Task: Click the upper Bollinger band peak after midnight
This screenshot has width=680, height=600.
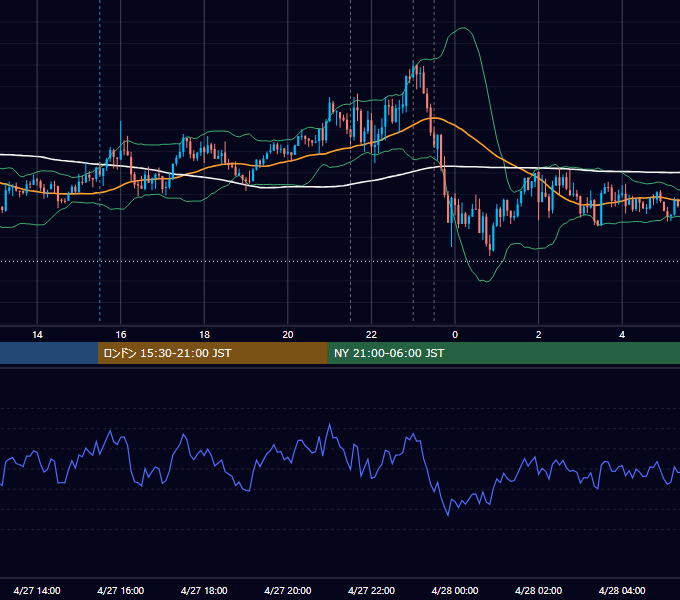Action: click(464, 28)
